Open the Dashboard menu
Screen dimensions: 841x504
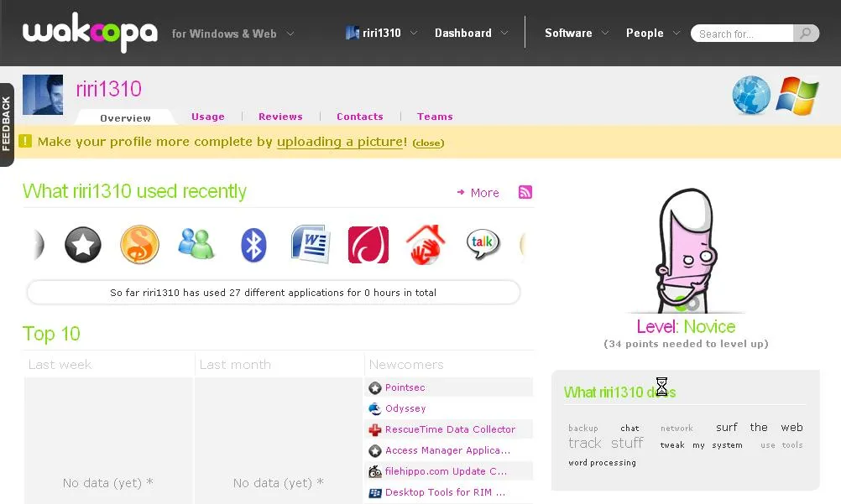click(462, 34)
